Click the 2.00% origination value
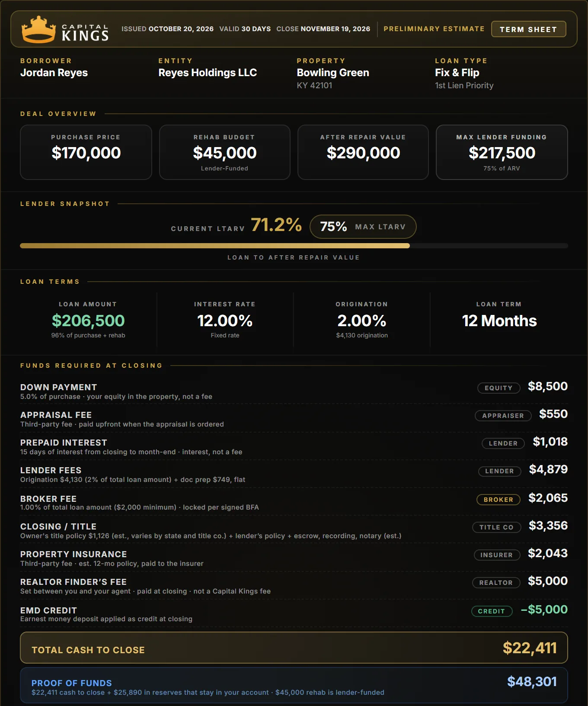 362,321
